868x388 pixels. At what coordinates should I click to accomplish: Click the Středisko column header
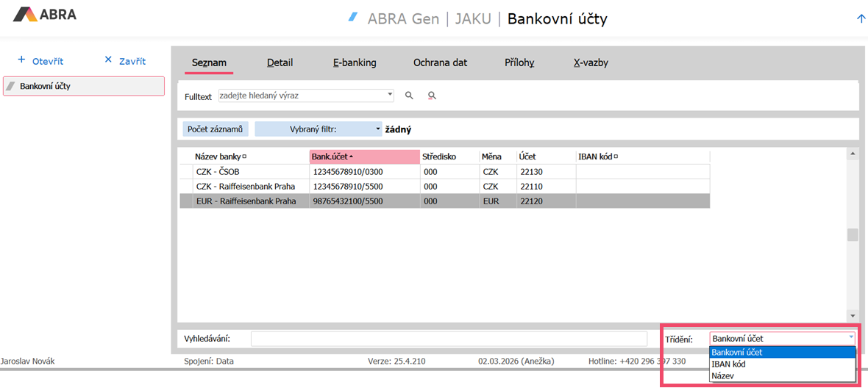tap(449, 157)
